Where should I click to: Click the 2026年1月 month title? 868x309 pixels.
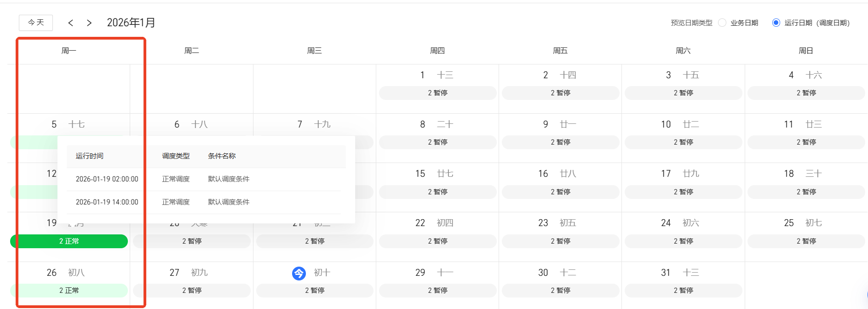coord(131,23)
